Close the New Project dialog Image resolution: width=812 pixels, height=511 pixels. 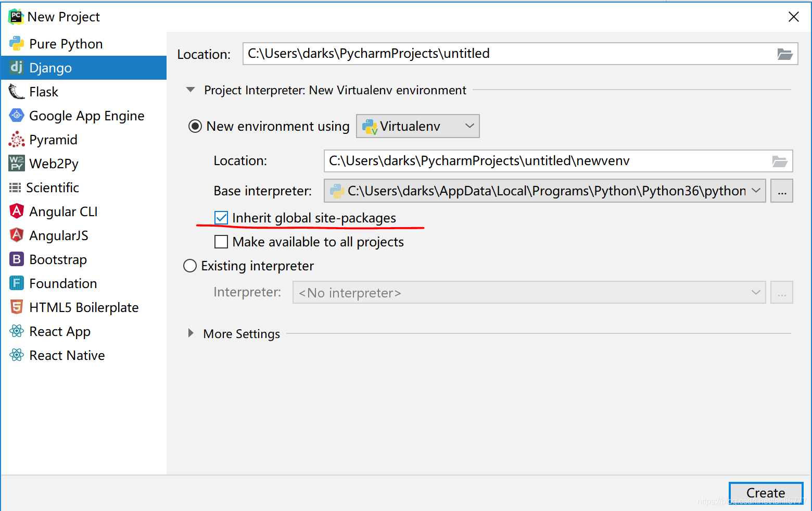[x=794, y=17]
